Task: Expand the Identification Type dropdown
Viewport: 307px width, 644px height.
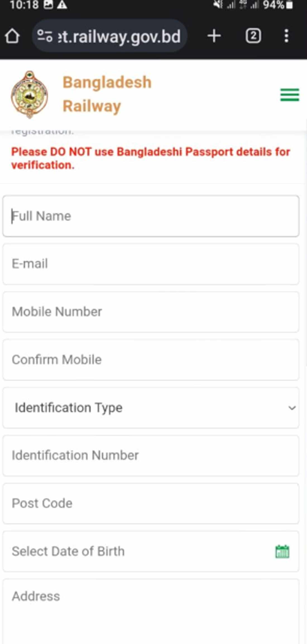Action: (x=151, y=408)
